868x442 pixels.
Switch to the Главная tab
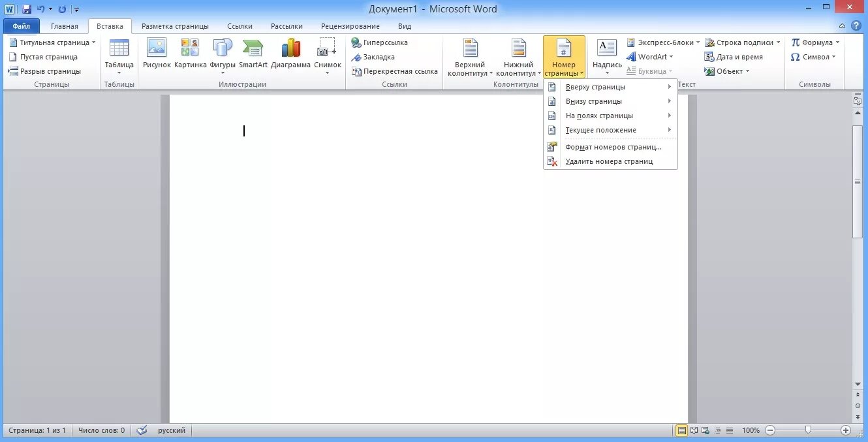coord(65,26)
